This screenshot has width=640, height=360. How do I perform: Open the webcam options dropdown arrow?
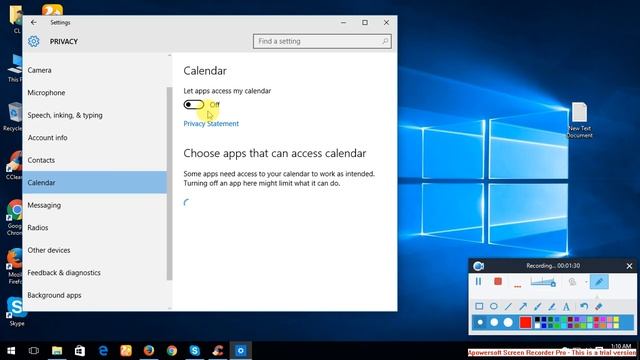tap(586, 282)
